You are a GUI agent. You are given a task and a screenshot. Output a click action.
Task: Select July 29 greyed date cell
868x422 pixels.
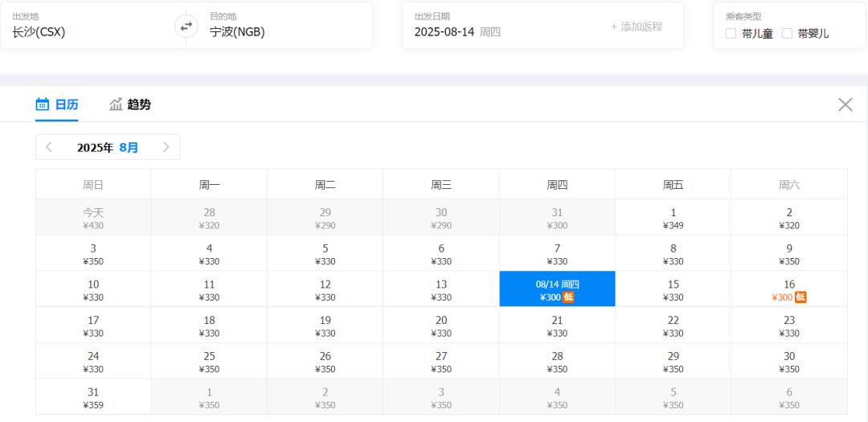(x=325, y=217)
